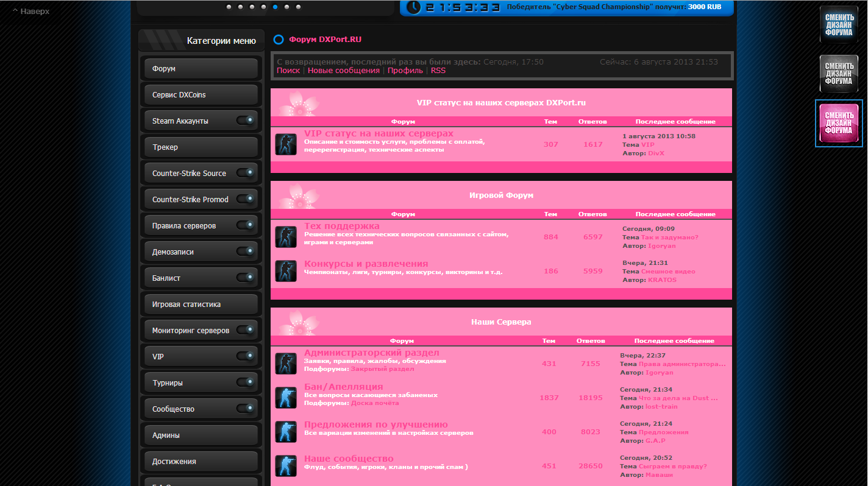Screen dimensions: 868x486
Task: Open forum icon for VIP статус на наших серверах
Action: (x=286, y=144)
